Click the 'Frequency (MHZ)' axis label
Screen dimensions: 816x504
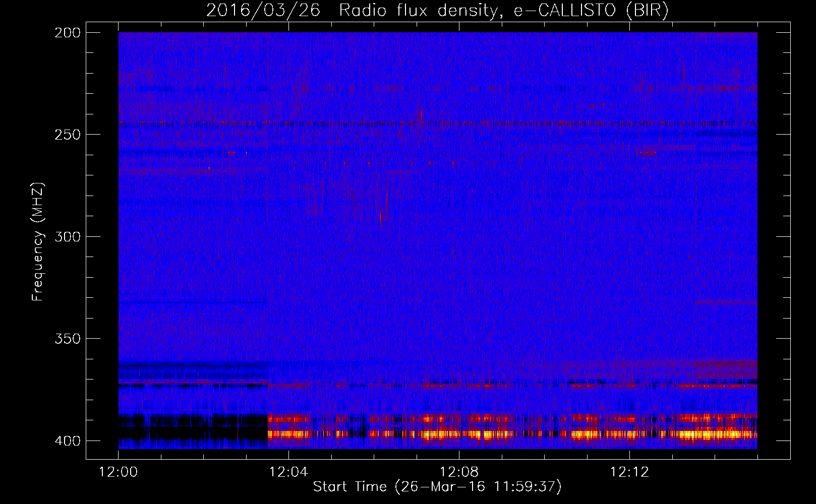point(38,241)
